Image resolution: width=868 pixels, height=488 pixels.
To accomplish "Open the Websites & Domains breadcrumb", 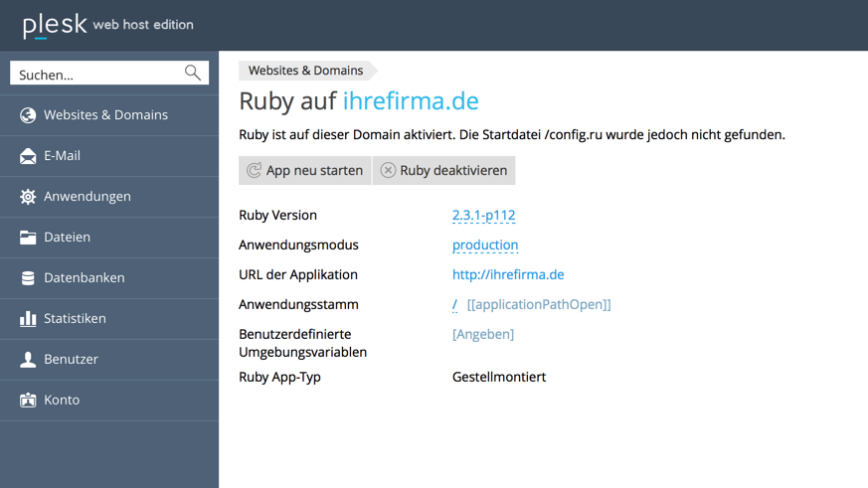I will (x=305, y=71).
